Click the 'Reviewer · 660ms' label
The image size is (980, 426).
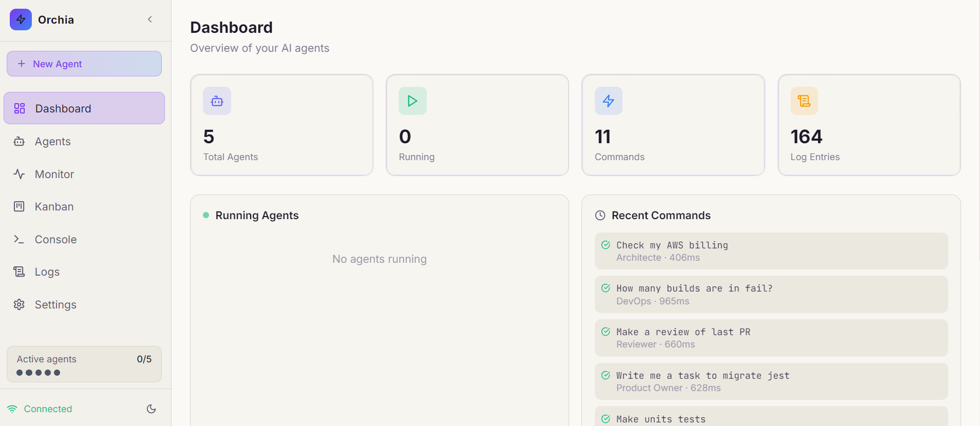pos(655,344)
